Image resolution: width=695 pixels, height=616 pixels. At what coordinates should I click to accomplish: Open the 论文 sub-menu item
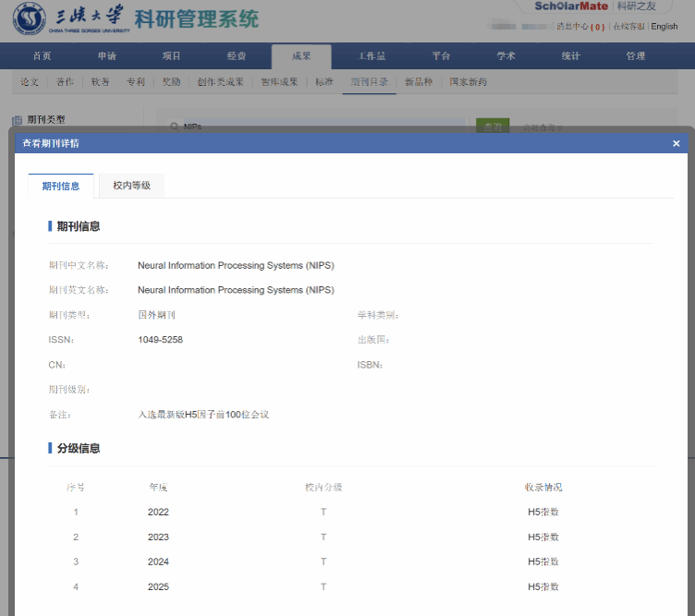pos(30,82)
